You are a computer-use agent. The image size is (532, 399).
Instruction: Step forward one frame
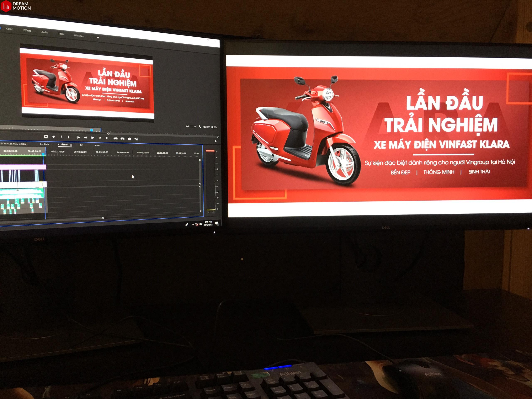[x=100, y=138]
